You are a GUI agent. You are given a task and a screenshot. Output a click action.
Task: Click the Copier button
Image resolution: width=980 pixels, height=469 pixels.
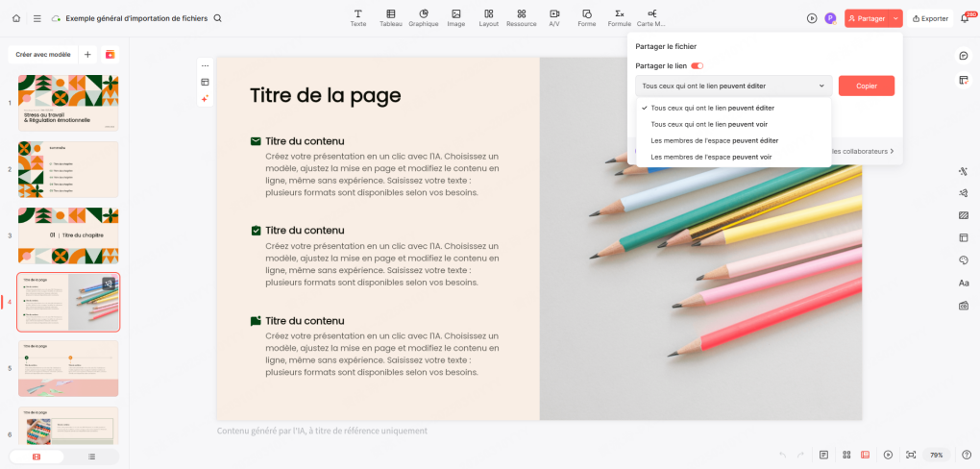click(866, 86)
